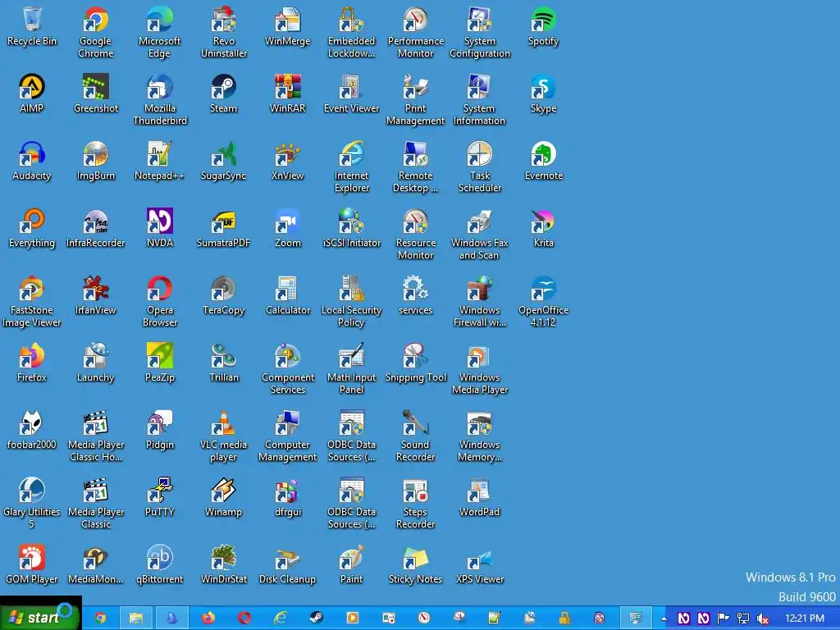
Task: Click the WinMerge desktop icon
Action: click(x=288, y=27)
